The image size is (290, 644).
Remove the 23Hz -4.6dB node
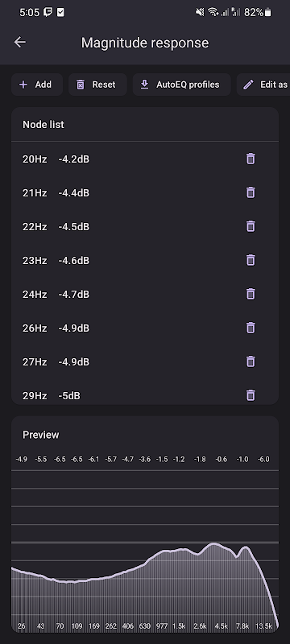251,260
